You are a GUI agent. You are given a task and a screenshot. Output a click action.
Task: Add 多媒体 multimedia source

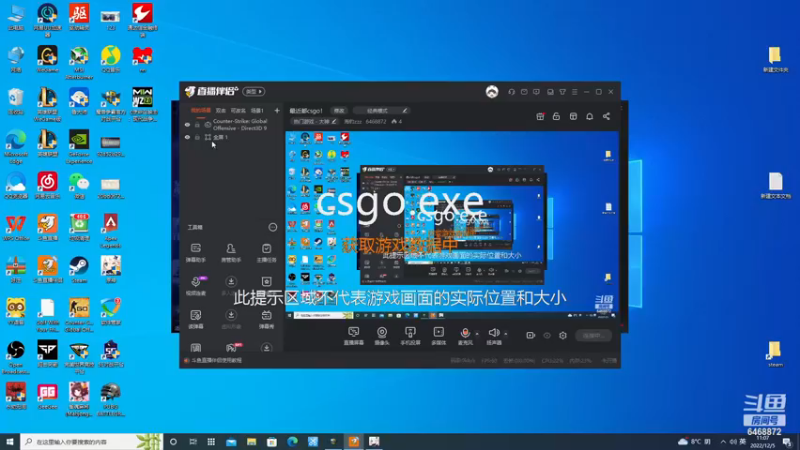438,336
